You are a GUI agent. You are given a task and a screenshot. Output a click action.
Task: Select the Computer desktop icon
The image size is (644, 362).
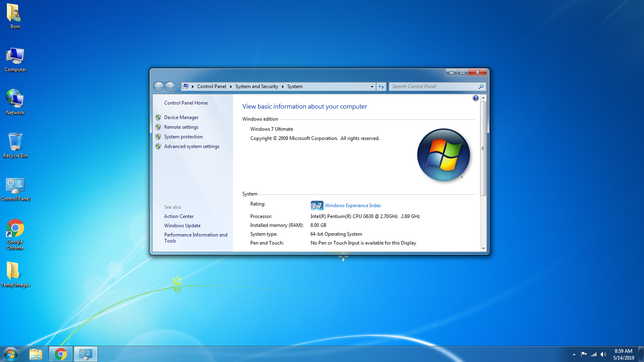click(x=15, y=60)
